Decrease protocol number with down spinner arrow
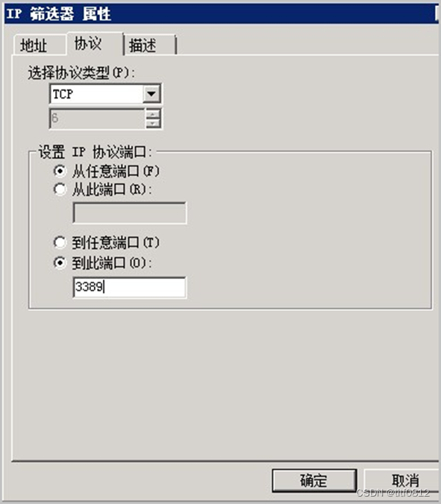441x504 pixels. [153, 124]
